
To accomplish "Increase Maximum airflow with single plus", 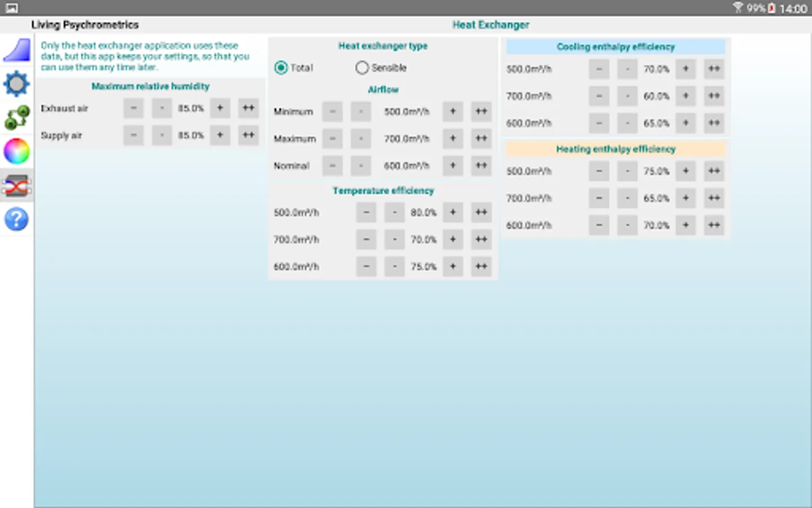I will (x=453, y=138).
